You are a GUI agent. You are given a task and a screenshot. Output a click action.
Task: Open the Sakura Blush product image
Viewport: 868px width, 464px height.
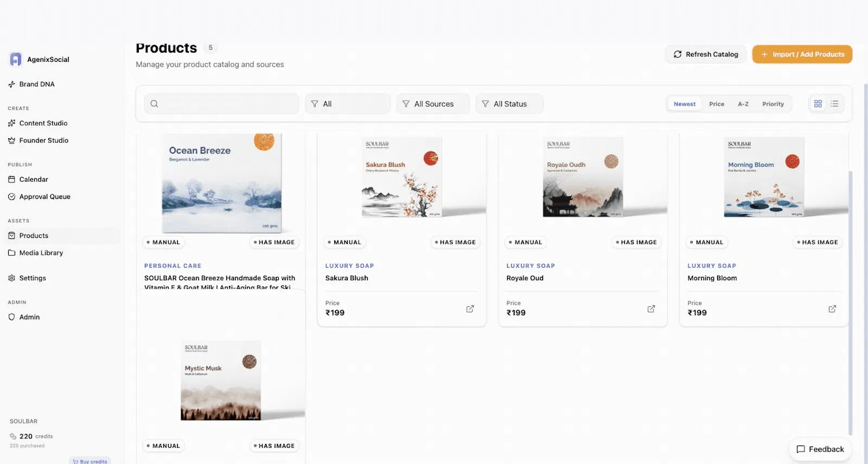tap(402, 177)
